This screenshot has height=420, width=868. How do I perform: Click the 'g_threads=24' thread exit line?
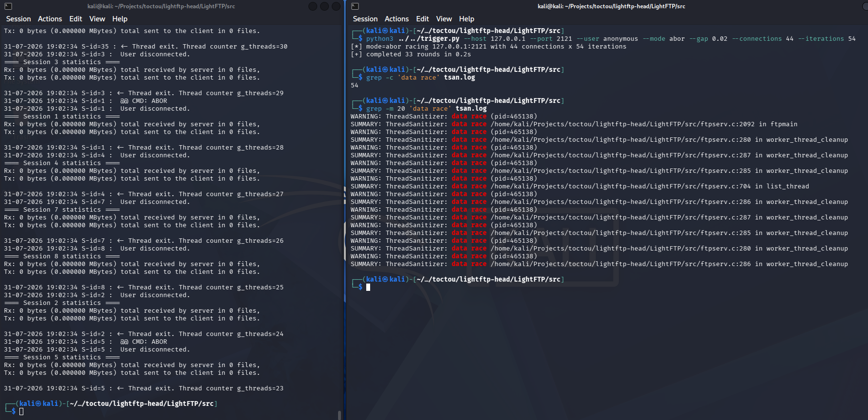(144, 334)
